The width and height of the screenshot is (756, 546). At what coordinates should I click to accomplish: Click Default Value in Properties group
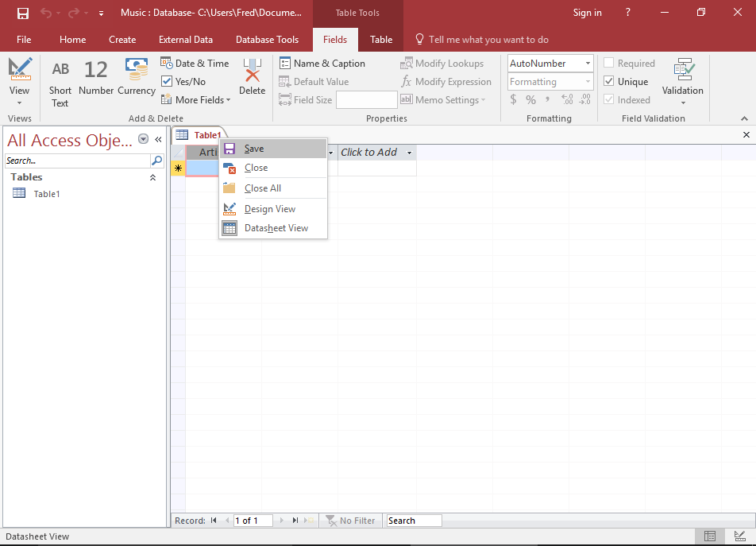coord(314,82)
